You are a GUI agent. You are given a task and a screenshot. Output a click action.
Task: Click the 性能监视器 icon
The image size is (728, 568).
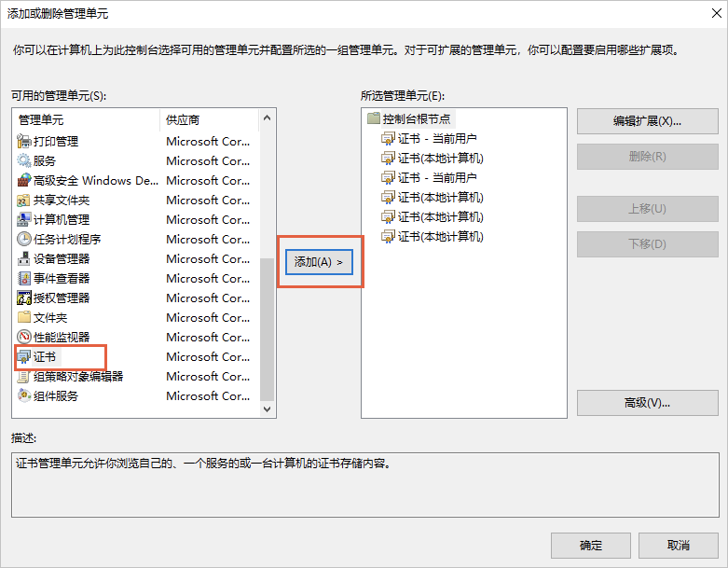24,338
